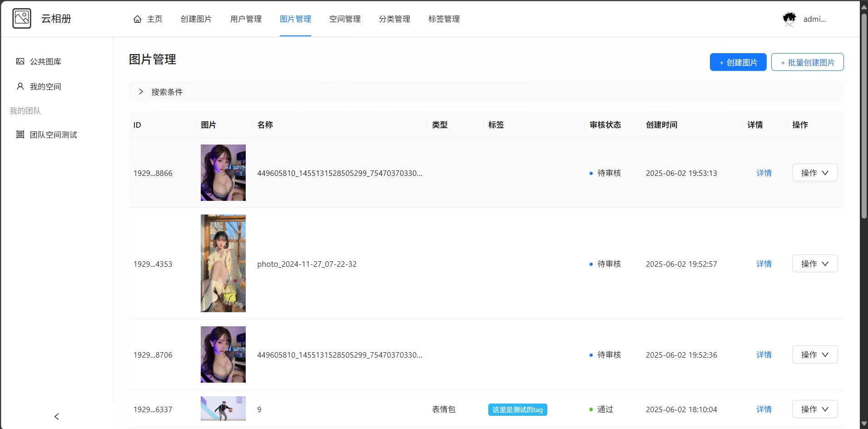
Task: Click the 我的空间 user icon in sidebar
Action: (x=20, y=86)
